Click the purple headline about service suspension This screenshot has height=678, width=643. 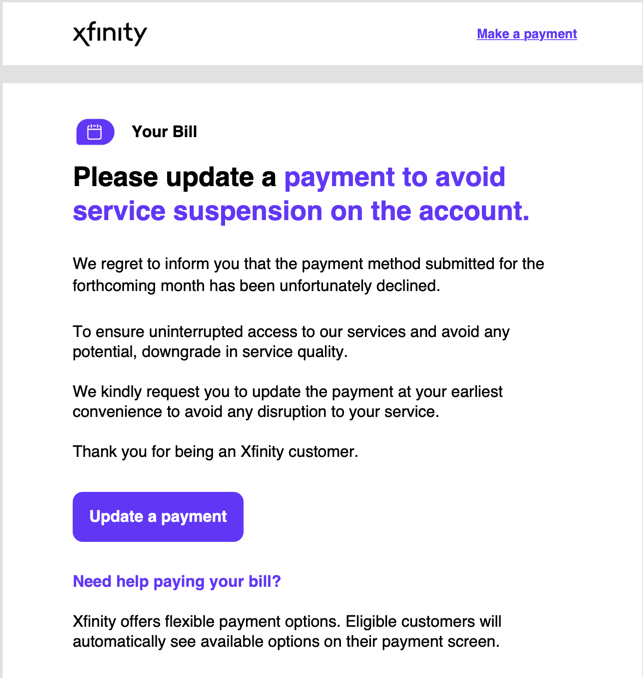301,194
